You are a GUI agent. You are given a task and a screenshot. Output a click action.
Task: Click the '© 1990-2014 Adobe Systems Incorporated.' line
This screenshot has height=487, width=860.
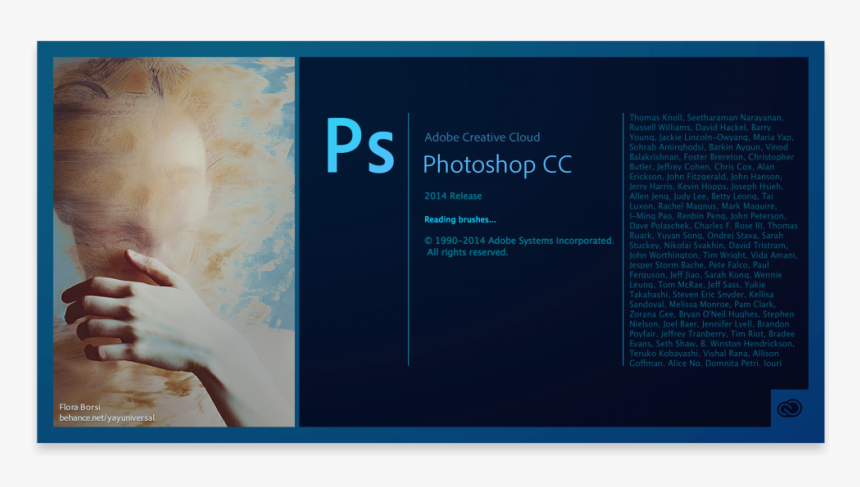coord(519,240)
